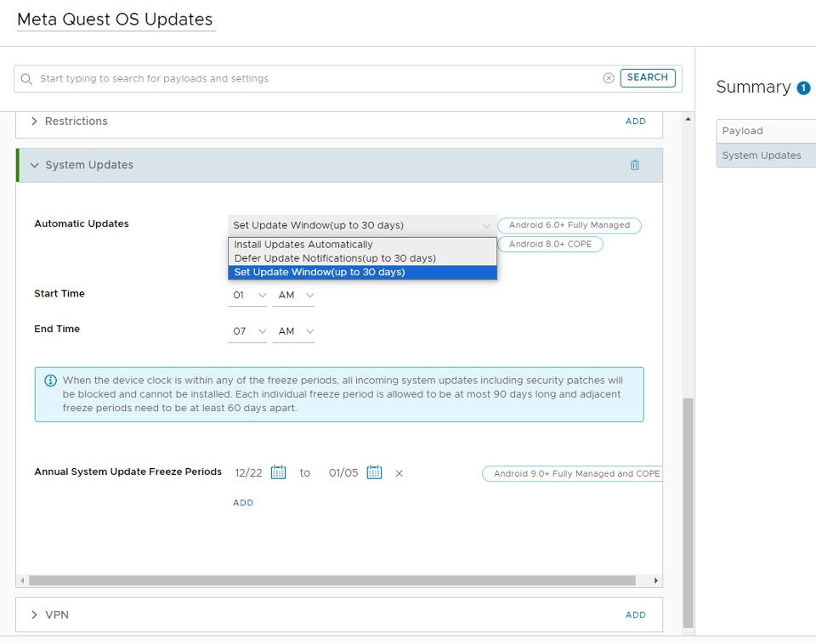Click the info icon in the freeze notice
Screen dimensions: 816x644
(x=50, y=381)
